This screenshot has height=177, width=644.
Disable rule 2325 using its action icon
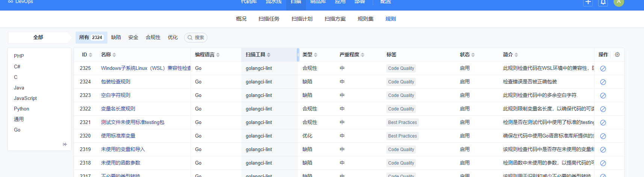[603, 68]
